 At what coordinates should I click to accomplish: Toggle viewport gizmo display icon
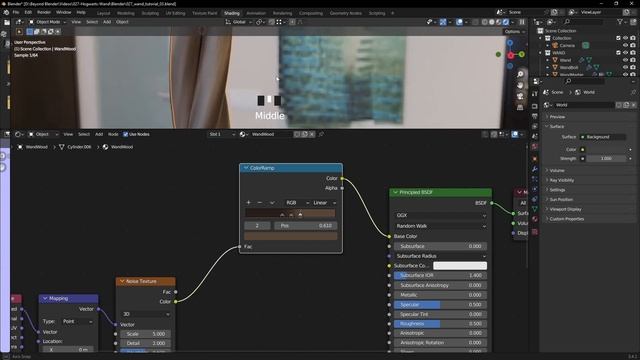443,22
